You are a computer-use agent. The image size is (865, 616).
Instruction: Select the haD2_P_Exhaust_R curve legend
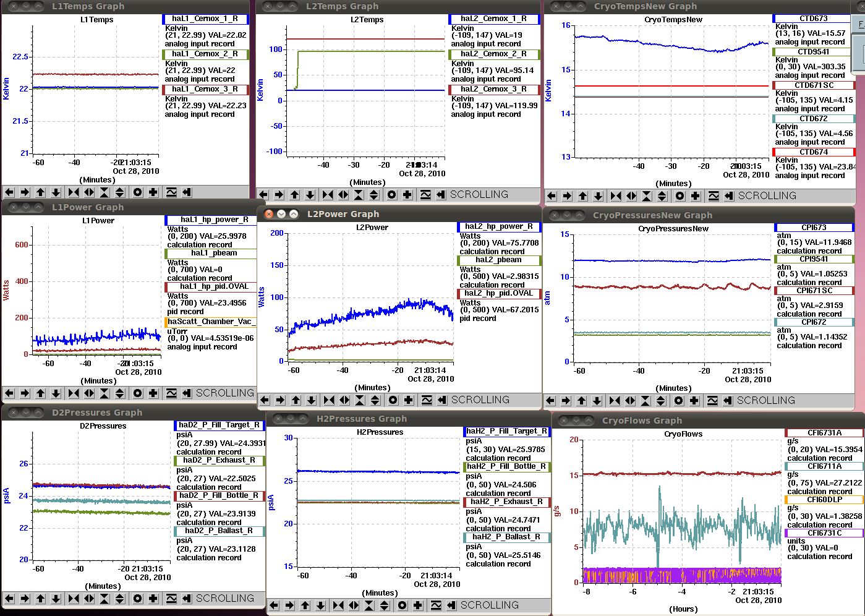click(220, 461)
